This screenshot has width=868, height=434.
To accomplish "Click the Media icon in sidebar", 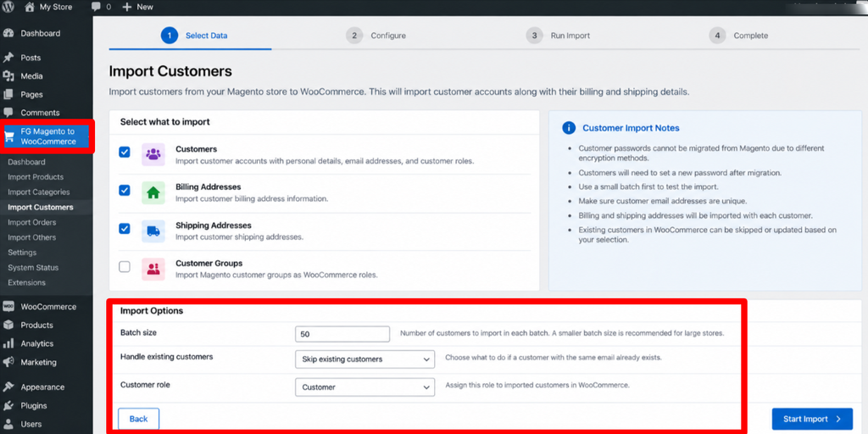I will [8, 75].
